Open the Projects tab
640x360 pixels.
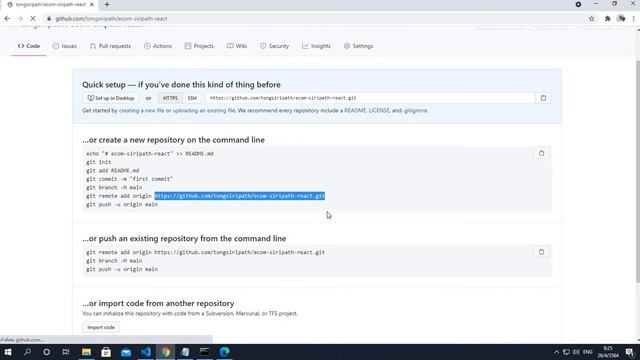pos(199,46)
